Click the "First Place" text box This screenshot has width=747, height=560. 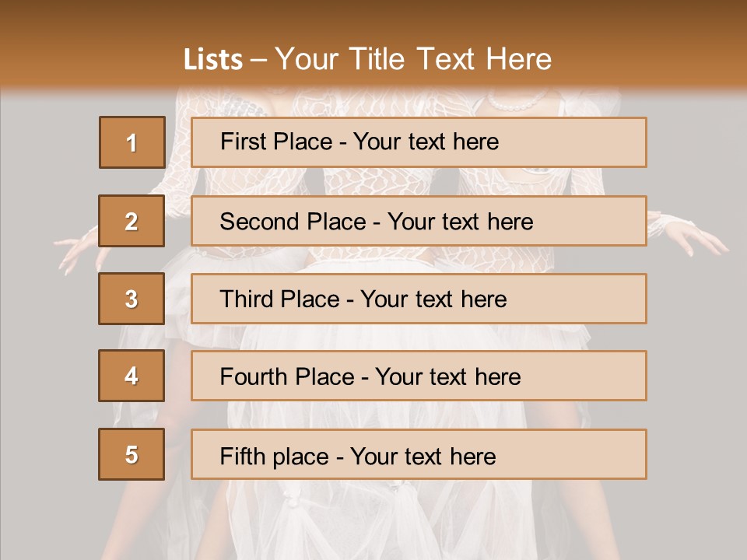(x=419, y=142)
